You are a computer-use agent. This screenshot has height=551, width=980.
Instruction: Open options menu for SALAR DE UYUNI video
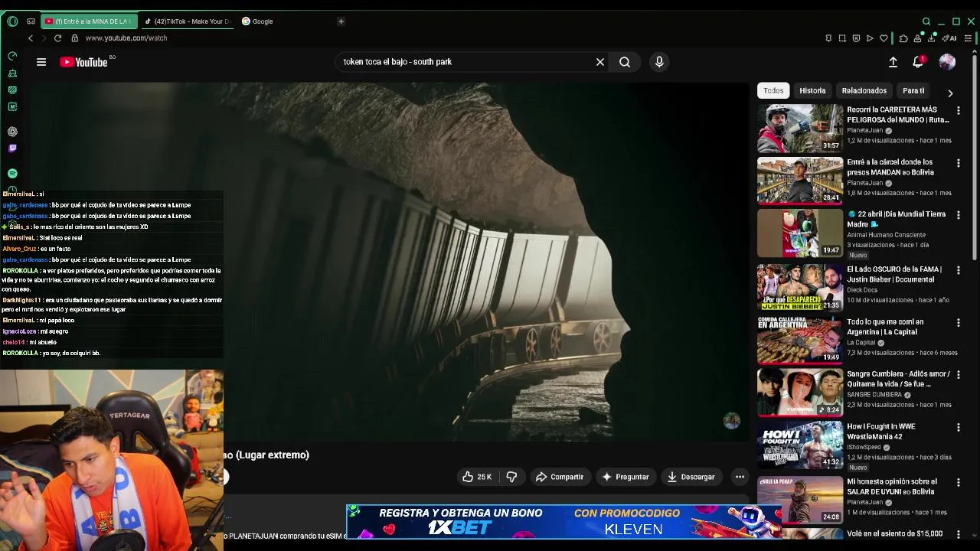(x=958, y=483)
